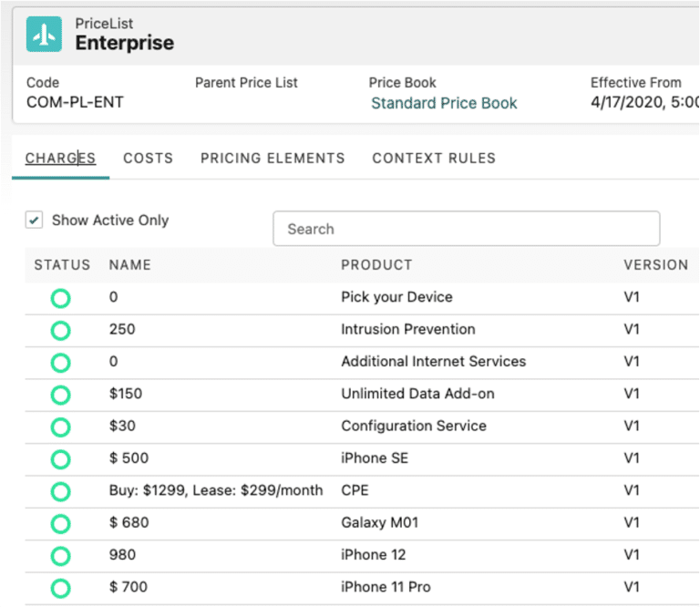
Task: Click the PriceList airplane icon
Action: pos(44,35)
